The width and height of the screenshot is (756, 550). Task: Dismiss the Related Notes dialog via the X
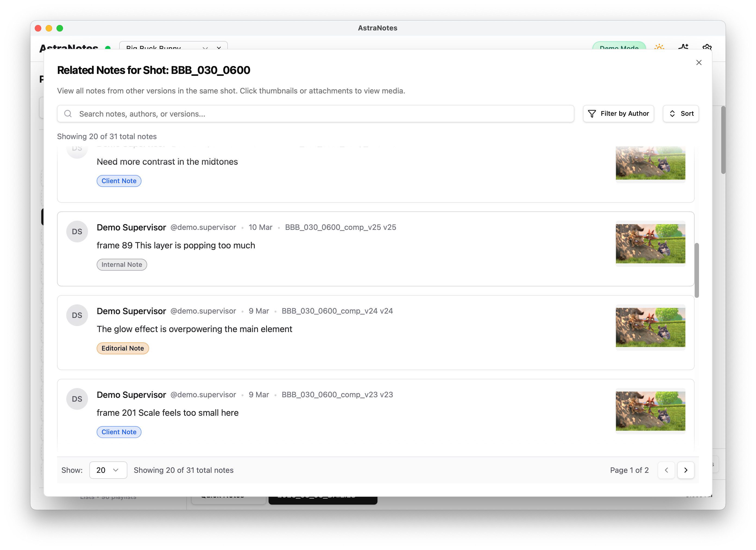point(699,62)
